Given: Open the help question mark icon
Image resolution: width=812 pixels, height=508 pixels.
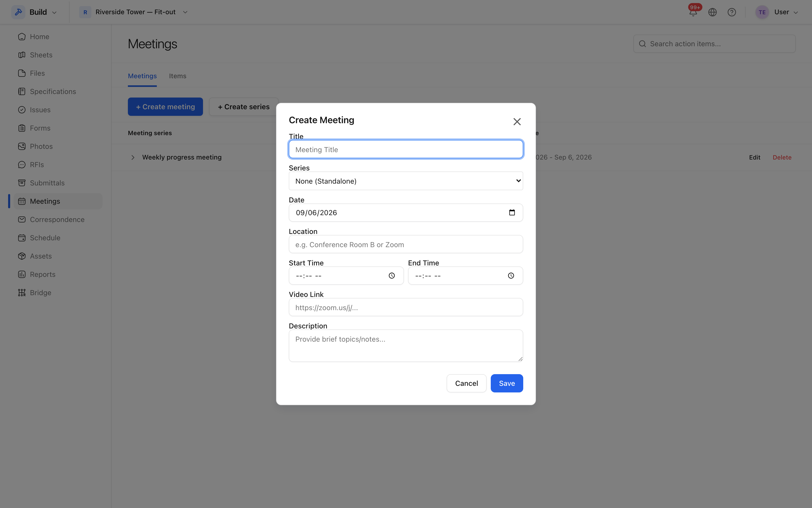Looking at the screenshot, I should 732,12.
